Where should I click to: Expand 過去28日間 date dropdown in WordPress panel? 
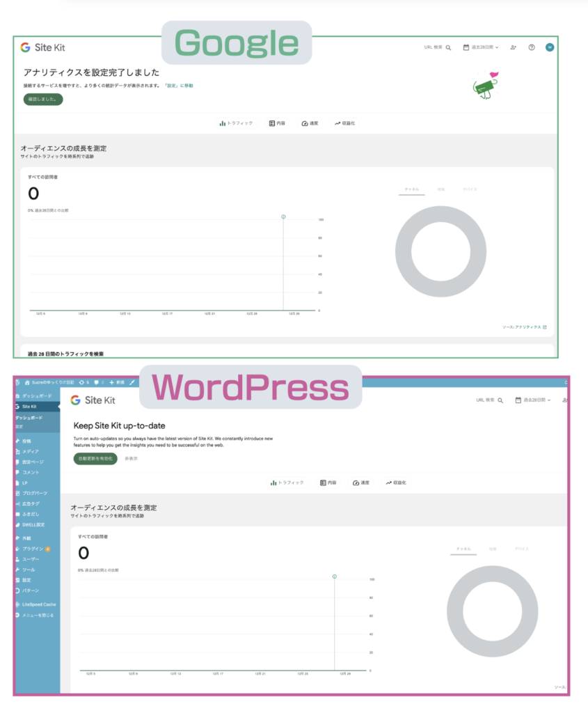tap(534, 400)
